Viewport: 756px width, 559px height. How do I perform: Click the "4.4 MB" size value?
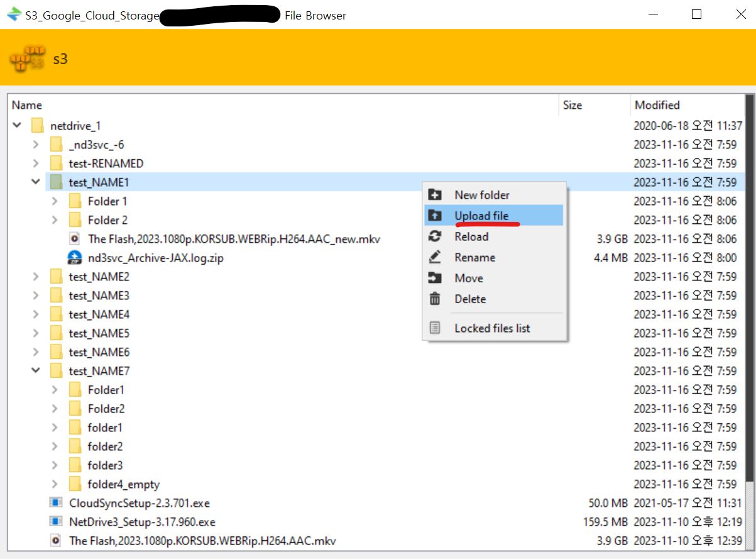pyautogui.click(x=611, y=258)
